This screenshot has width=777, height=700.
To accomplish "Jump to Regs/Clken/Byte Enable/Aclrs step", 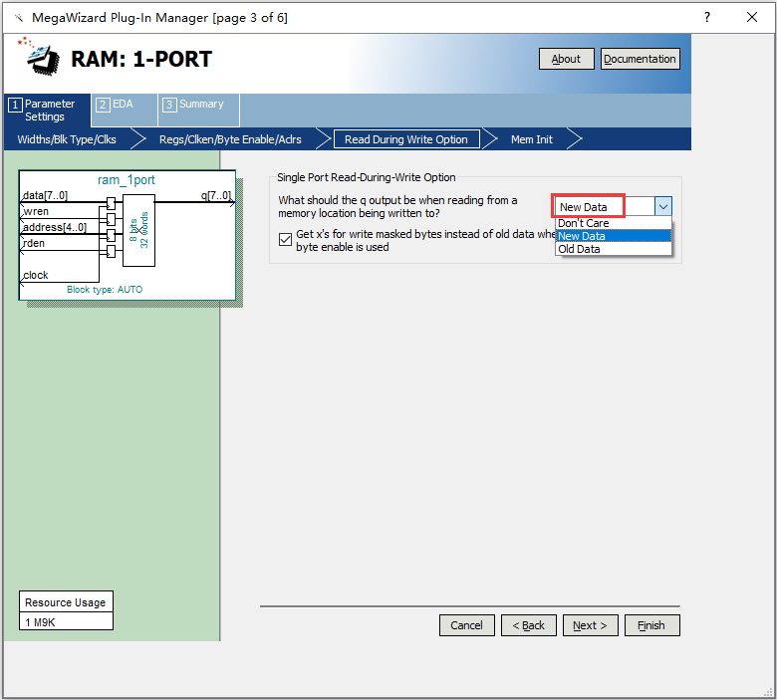I will tap(230, 139).
